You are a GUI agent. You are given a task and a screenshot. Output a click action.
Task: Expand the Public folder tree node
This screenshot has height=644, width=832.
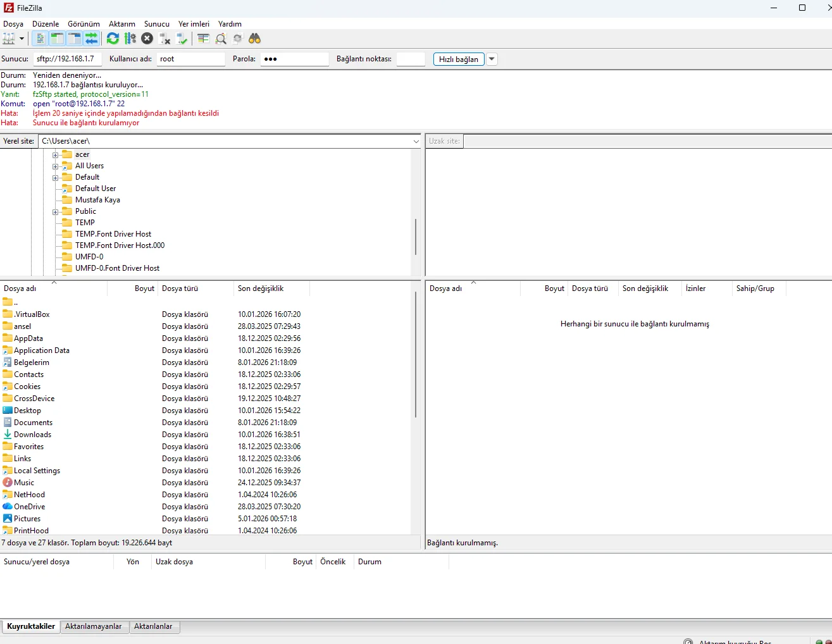(56, 212)
